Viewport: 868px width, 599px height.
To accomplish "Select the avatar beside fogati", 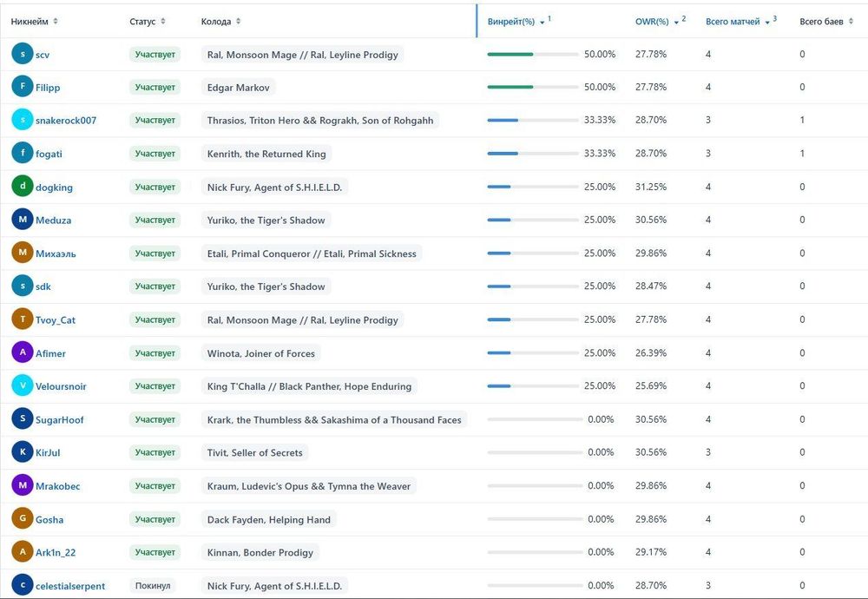I will (23, 153).
